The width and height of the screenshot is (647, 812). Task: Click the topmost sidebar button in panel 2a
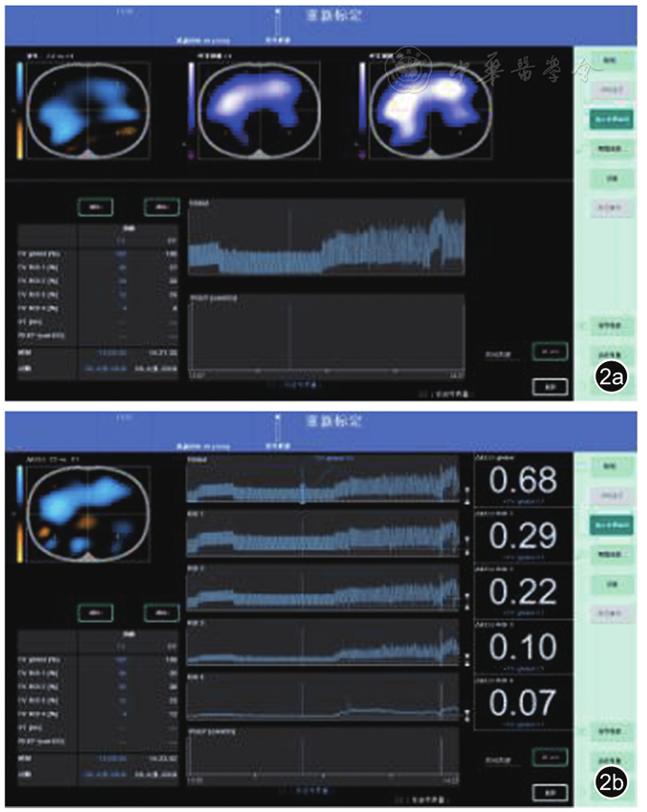pyautogui.click(x=608, y=62)
